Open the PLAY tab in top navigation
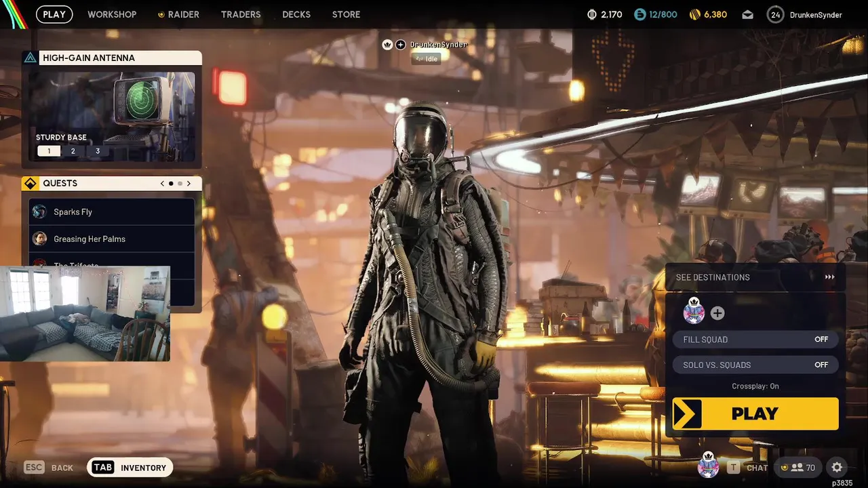 pyautogui.click(x=54, y=14)
